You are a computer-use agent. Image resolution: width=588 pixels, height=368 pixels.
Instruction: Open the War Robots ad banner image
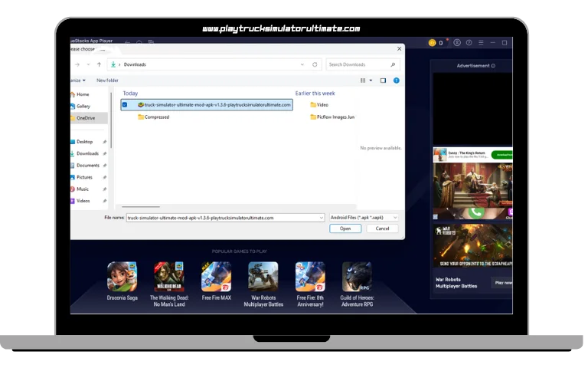pyautogui.click(x=473, y=245)
